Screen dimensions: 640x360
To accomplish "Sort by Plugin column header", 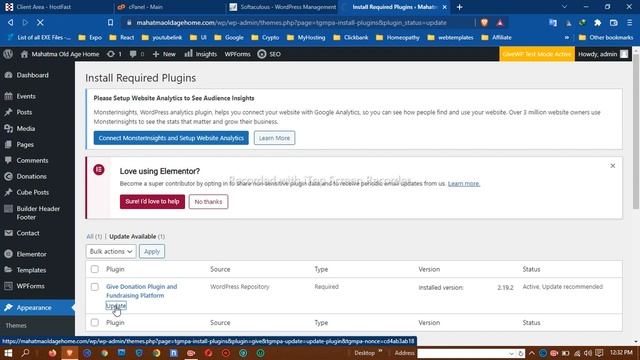I will 115,269.
